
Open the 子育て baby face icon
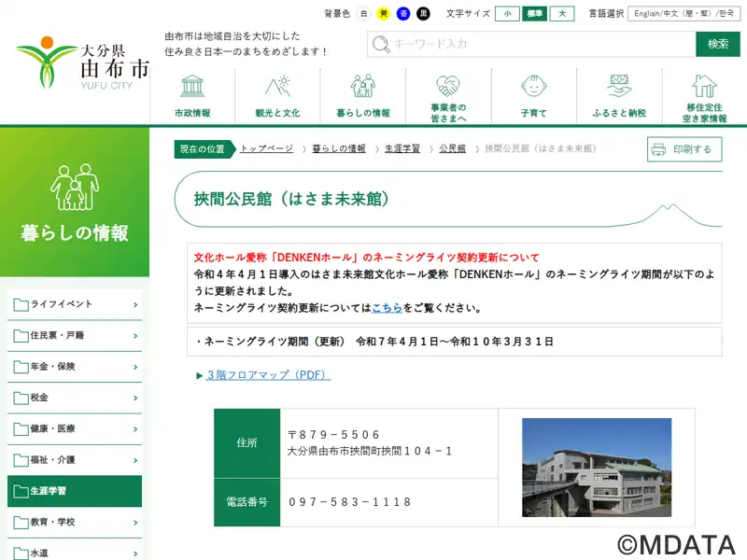[533, 87]
